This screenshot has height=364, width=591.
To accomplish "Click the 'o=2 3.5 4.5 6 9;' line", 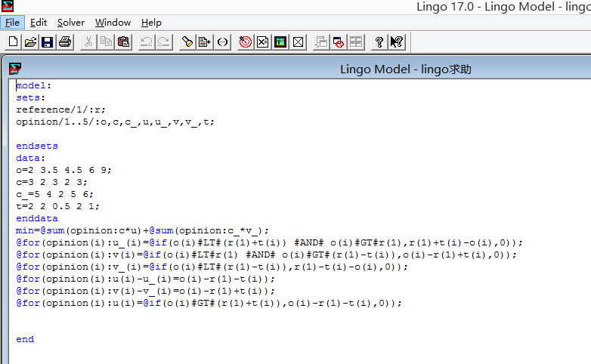I will click(x=63, y=170).
